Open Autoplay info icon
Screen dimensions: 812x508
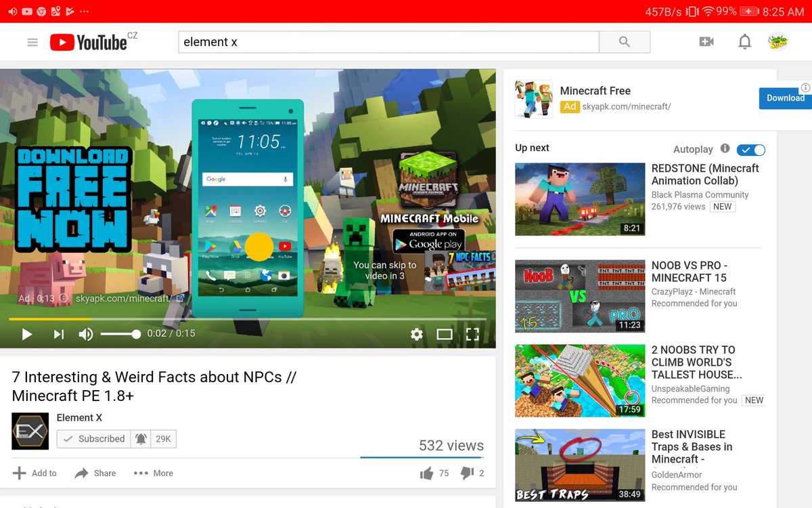[725, 148]
